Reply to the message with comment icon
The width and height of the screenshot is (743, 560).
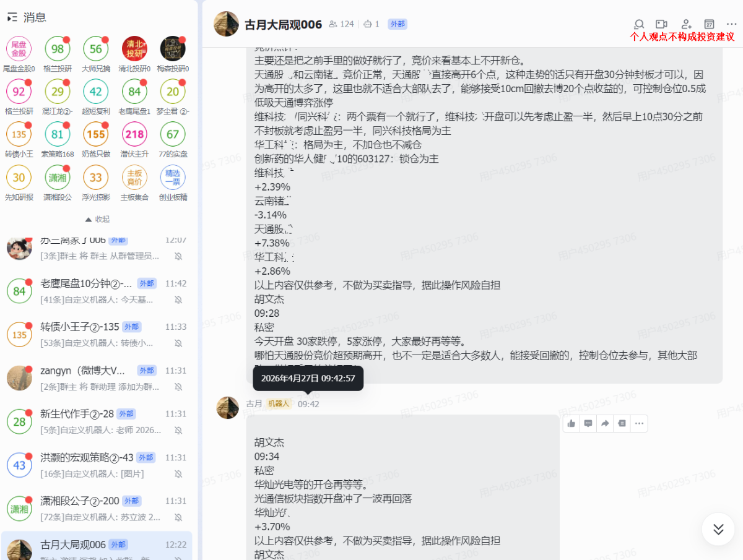(x=588, y=423)
